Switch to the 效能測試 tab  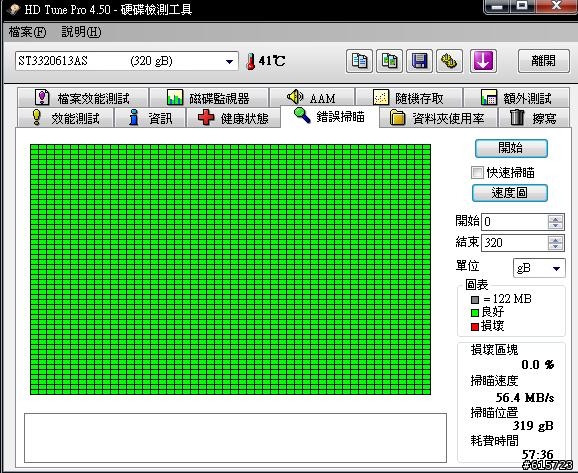coord(66,118)
